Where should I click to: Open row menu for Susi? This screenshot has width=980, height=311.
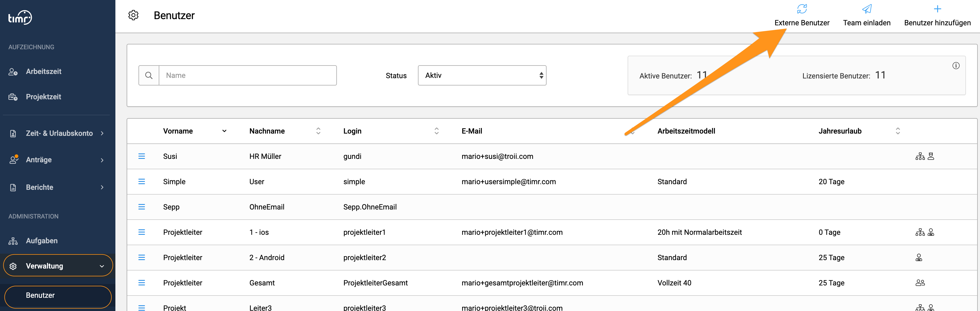coord(142,156)
